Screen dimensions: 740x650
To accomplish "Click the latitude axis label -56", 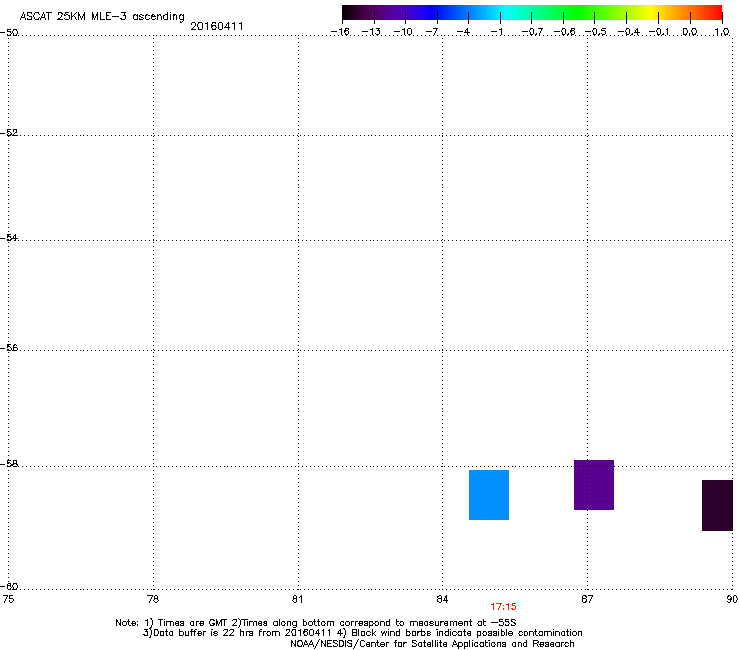I will (x=9, y=347).
